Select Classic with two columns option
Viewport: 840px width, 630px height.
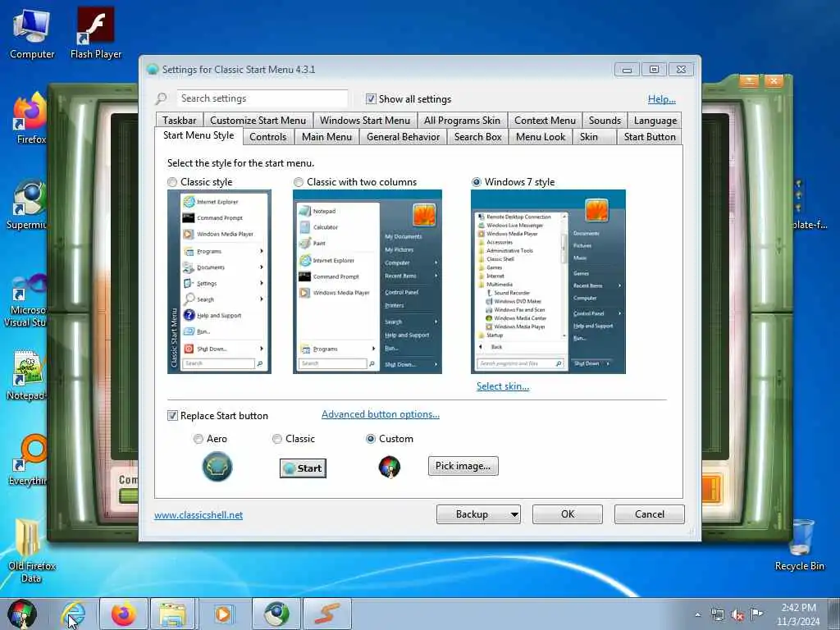[x=299, y=182]
